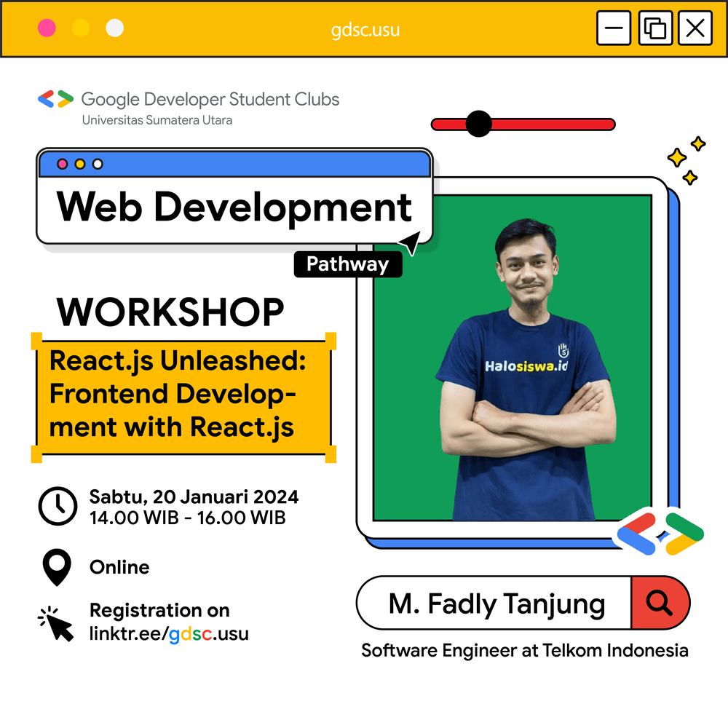Toggle the pink traffic light dot
Screen dimensions: 728x728
coord(48,28)
